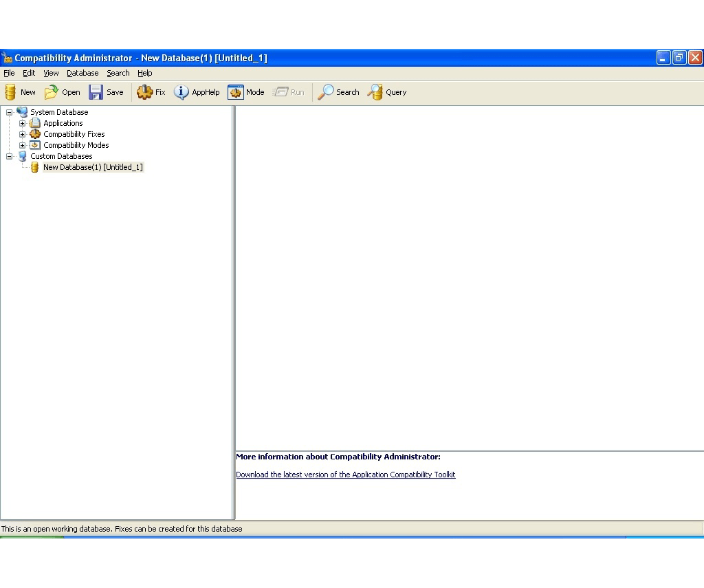Click the 'More information about Compatibility Administrator' heading
The image size is (704, 588).
coord(338,457)
